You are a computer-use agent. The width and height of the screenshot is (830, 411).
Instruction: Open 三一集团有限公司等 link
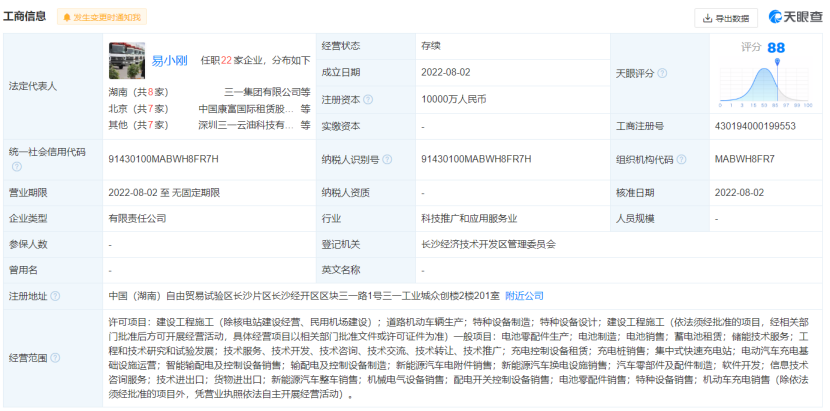point(267,92)
